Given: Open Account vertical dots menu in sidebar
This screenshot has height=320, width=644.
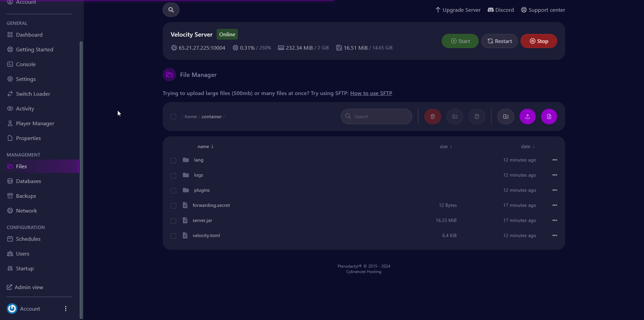Looking at the screenshot, I should pyautogui.click(x=66, y=309).
